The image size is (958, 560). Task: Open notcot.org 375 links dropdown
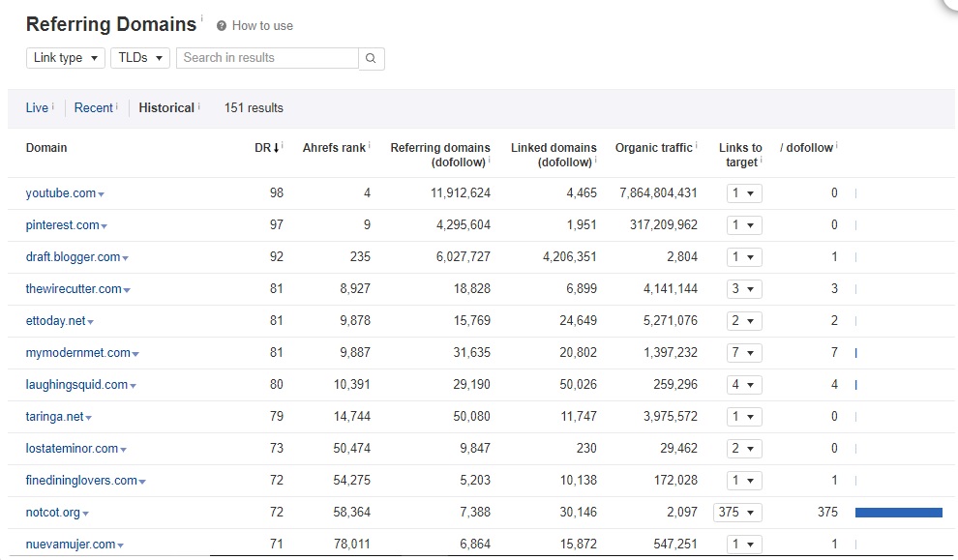pos(737,513)
